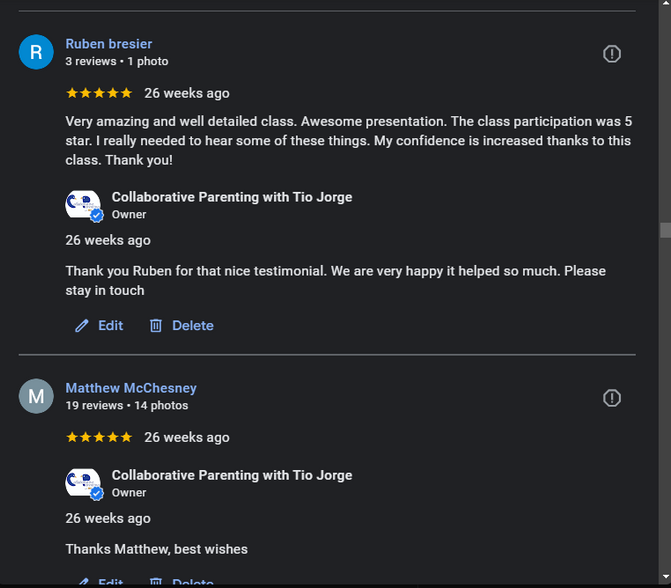Screen dimensions: 671x588
Task: Open Ruben bresier's profile name link
Action: pyautogui.click(x=109, y=44)
